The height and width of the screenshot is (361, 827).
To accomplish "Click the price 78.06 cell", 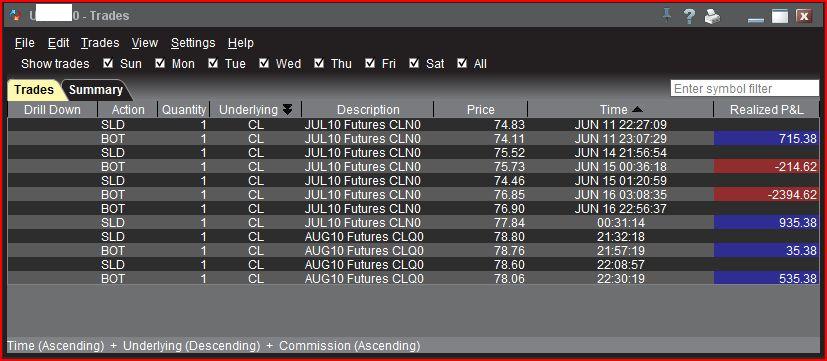I will click(480, 278).
